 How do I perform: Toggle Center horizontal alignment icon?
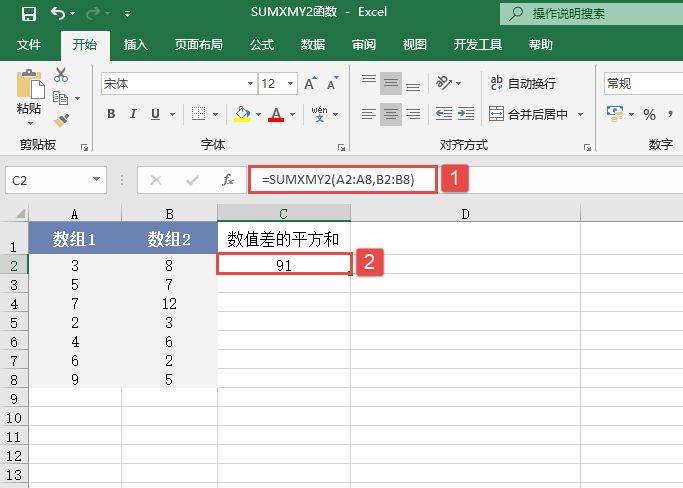pos(391,114)
